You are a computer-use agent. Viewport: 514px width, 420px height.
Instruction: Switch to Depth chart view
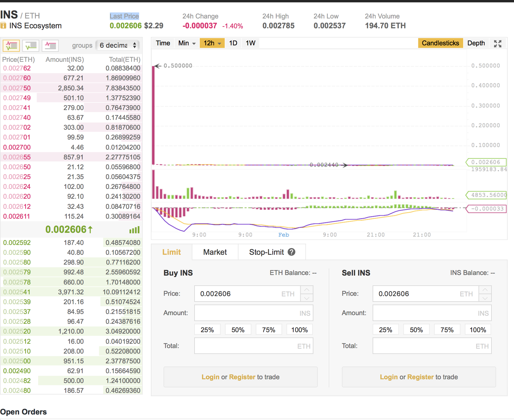coord(476,43)
